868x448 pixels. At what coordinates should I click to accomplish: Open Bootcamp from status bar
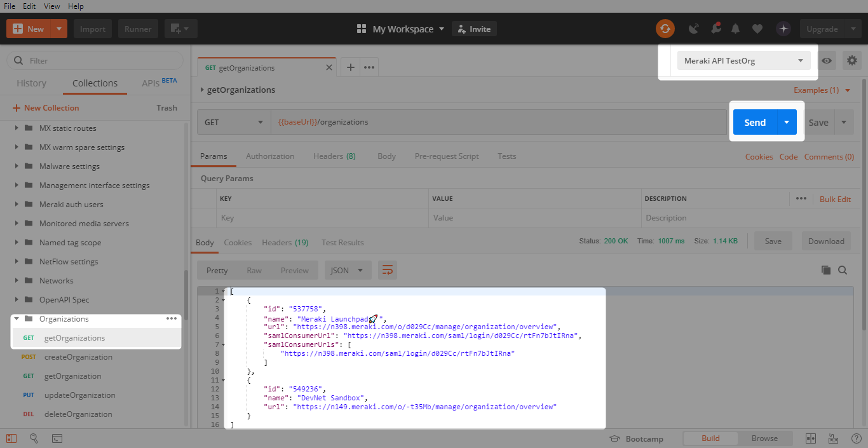637,438
